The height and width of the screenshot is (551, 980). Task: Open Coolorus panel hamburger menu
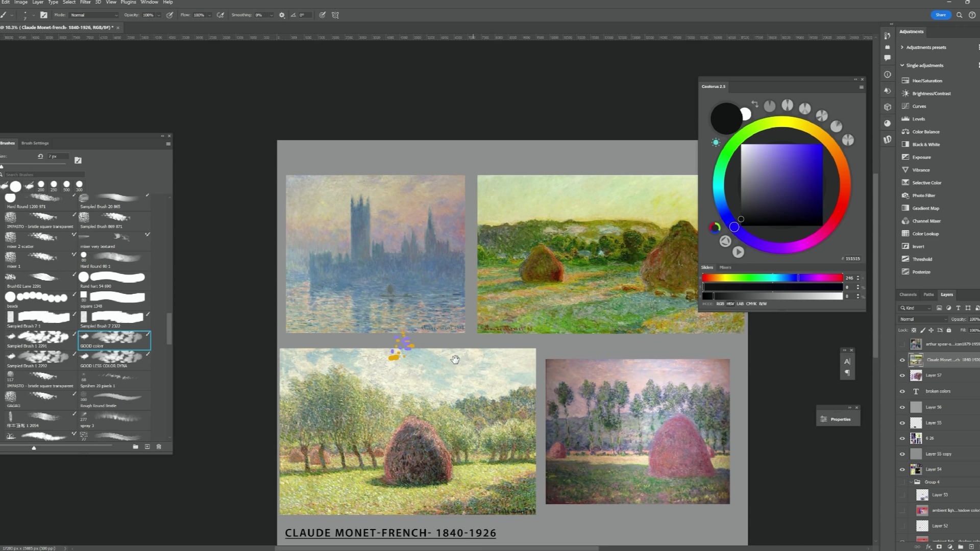(x=861, y=87)
